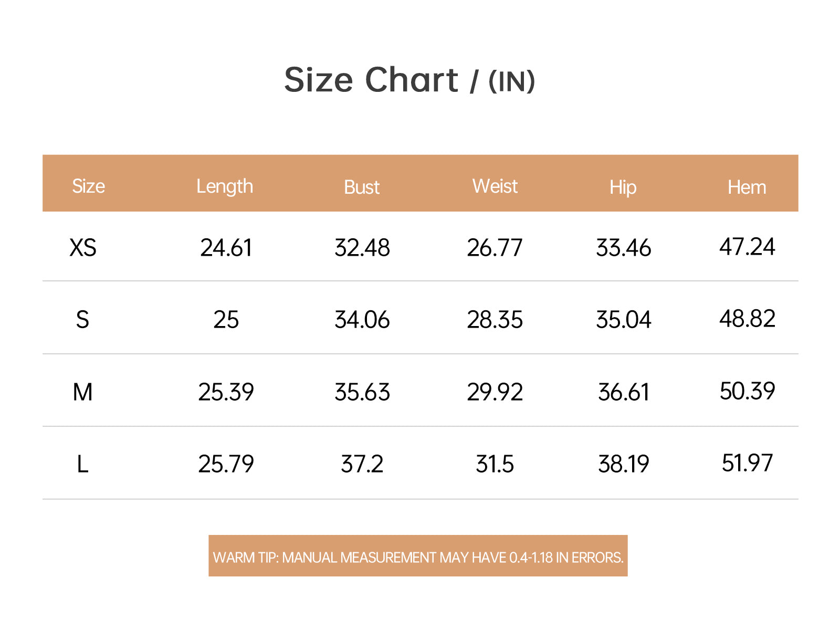Click the Weist column header

[495, 186]
